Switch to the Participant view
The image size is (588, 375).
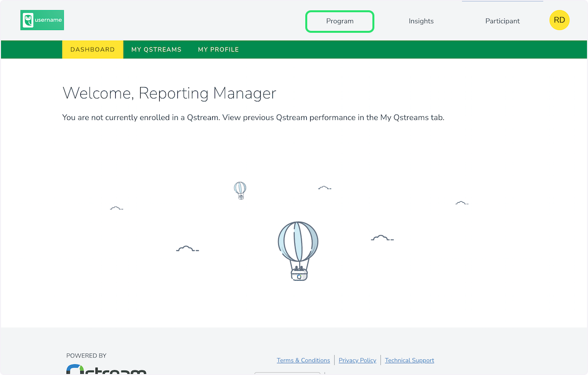click(502, 21)
